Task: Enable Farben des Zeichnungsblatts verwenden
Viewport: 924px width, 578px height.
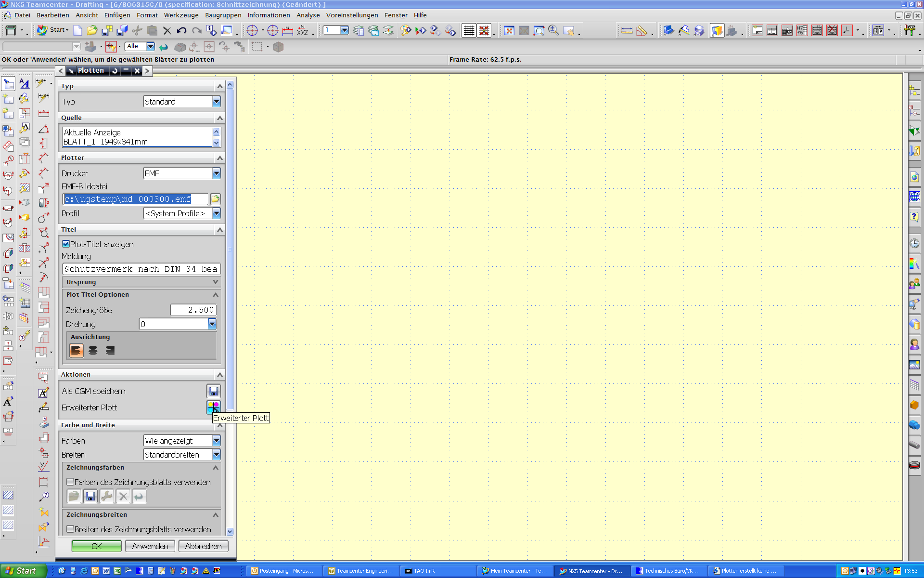Action: 70,482
